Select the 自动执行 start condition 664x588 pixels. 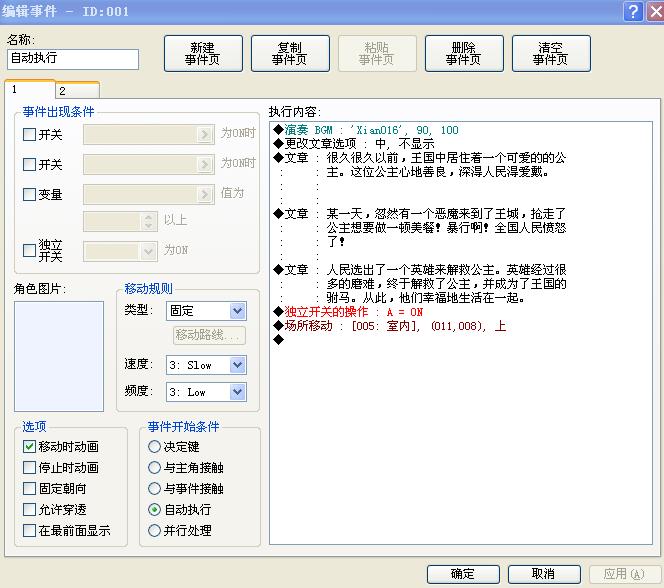pos(155,510)
